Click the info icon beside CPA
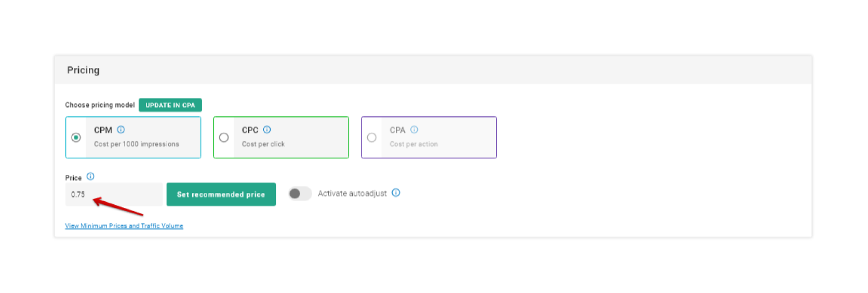 pos(414,130)
